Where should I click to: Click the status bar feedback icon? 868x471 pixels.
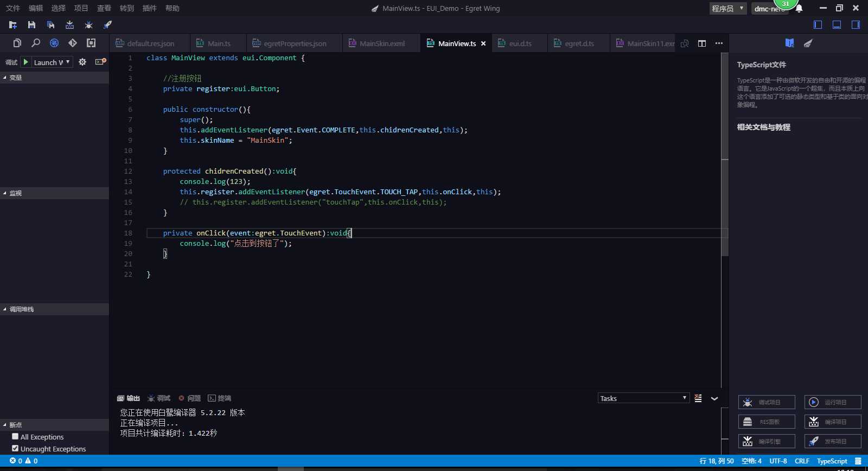(858, 461)
